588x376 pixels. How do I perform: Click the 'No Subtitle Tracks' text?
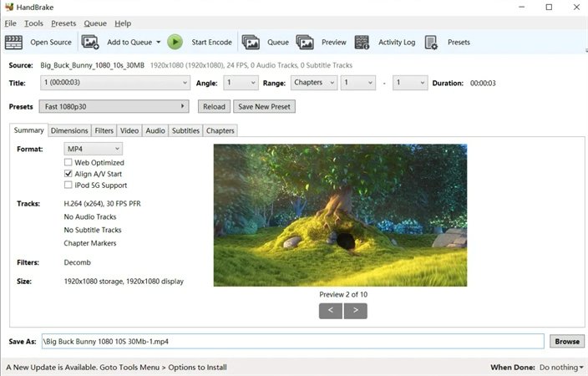click(93, 230)
